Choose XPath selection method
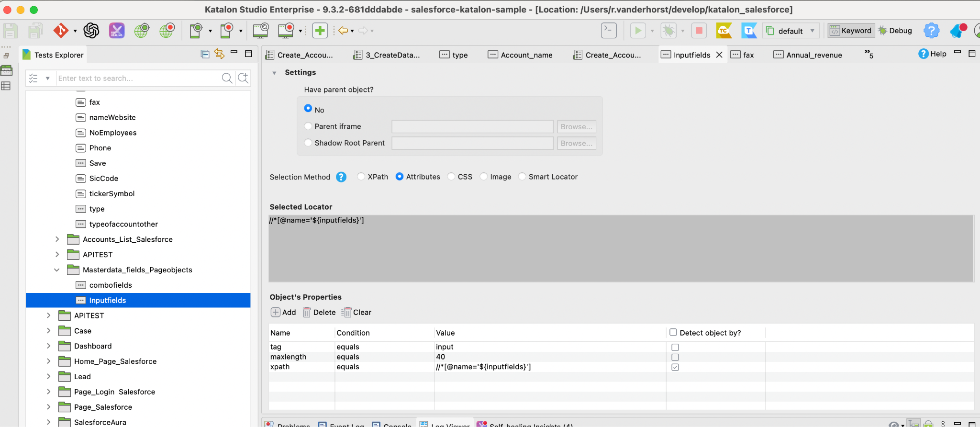The image size is (980, 427). 361,177
